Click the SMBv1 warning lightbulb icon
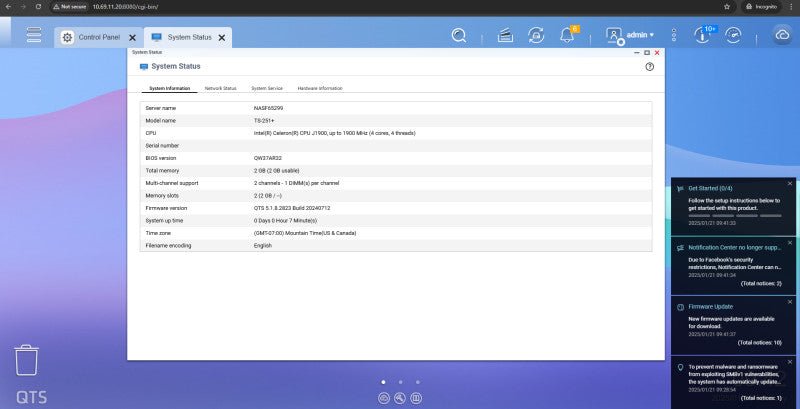This screenshot has height=409, width=800. click(x=680, y=367)
